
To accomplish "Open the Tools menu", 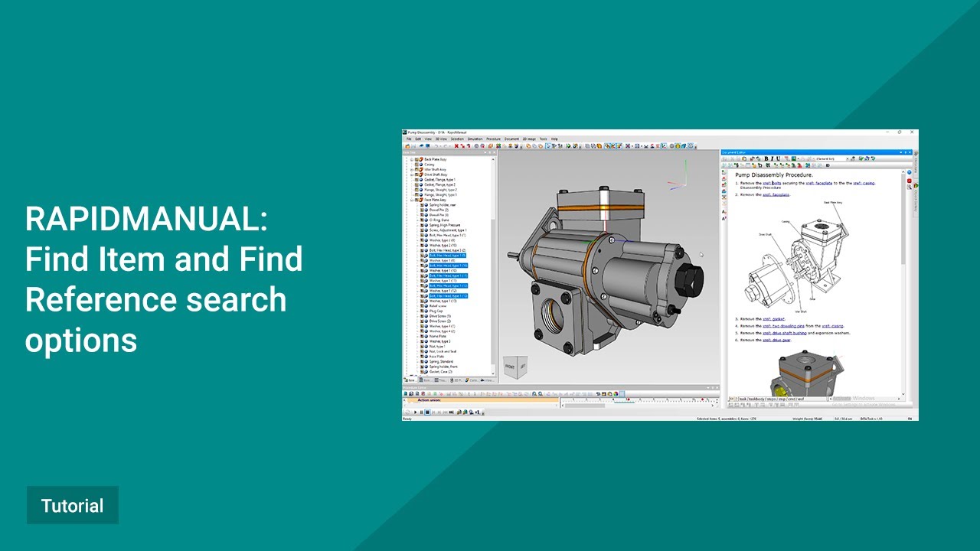I will [x=544, y=139].
